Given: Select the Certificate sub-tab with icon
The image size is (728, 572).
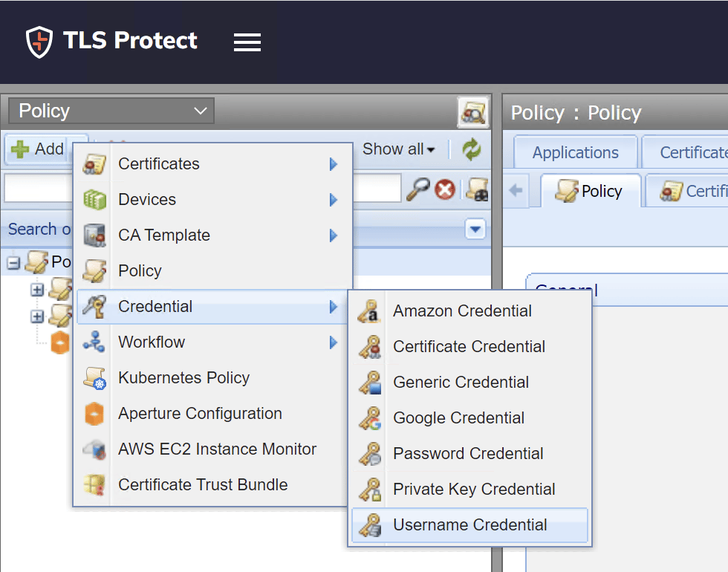Looking at the screenshot, I should coord(687,191).
